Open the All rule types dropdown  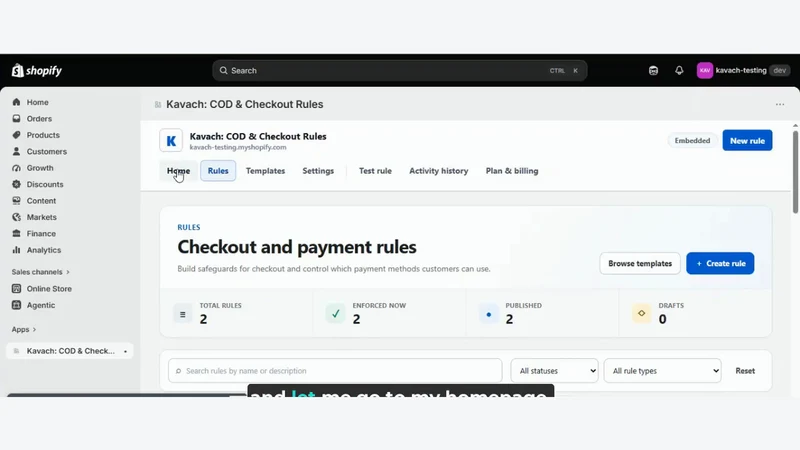click(662, 371)
